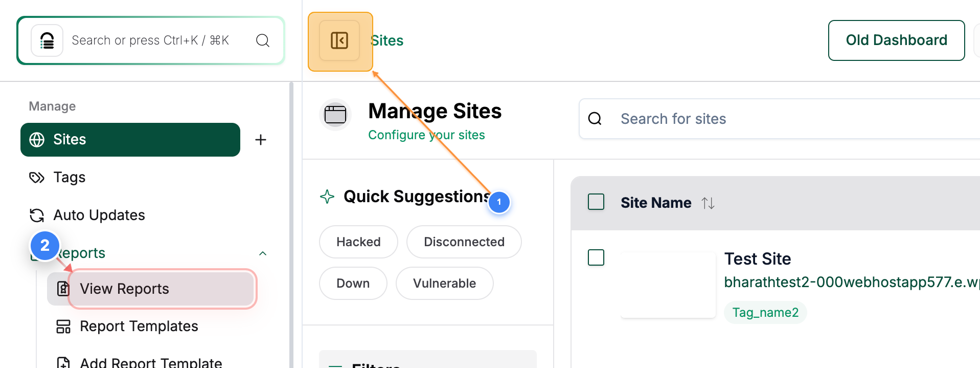Check the checkbox for Test Site
Image resolution: width=980 pixels, height=368 pixels.
[x=596, y=258]
